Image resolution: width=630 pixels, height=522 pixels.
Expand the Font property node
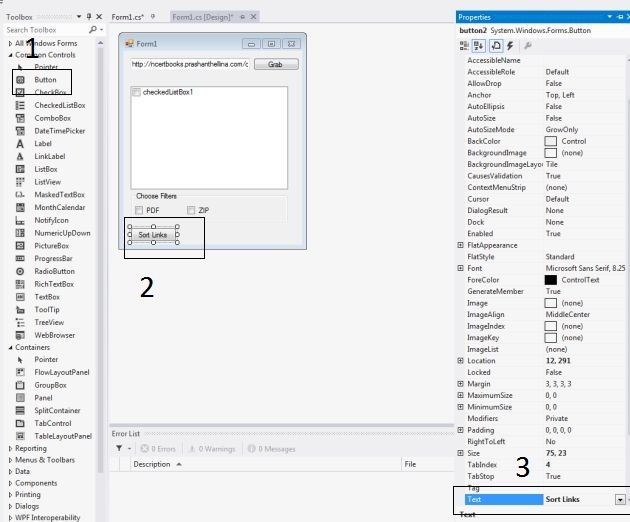[460, 268]
